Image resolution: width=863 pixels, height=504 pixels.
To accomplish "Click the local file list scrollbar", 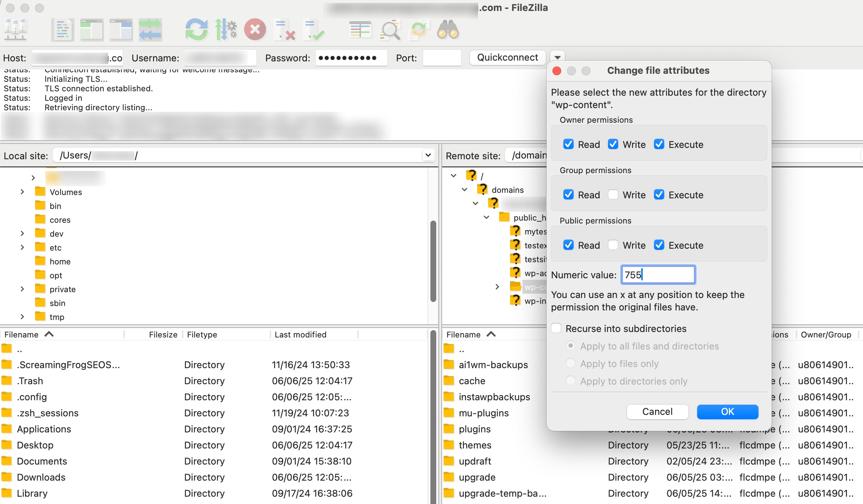I will tap(433, 416).
